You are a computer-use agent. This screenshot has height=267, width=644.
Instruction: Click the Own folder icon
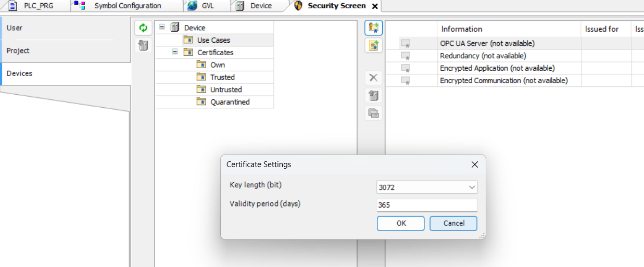tap(201, 65)
